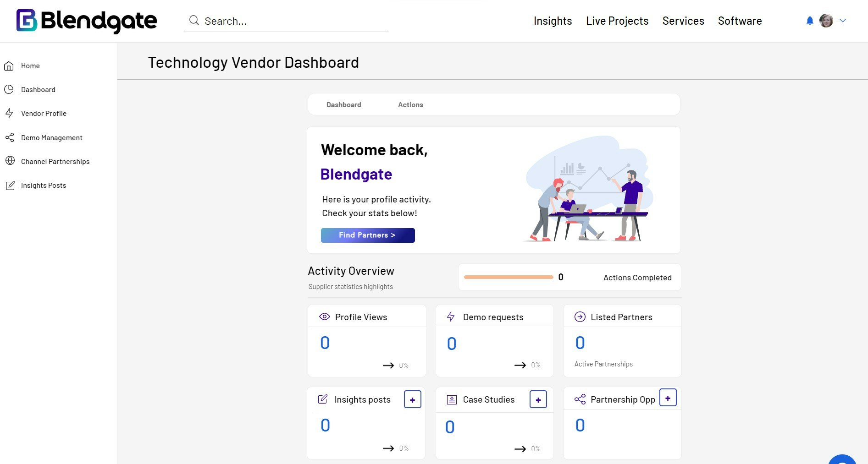Click the Demo requests lightning icon
The image size is (868, 464).
coord(451,317)
